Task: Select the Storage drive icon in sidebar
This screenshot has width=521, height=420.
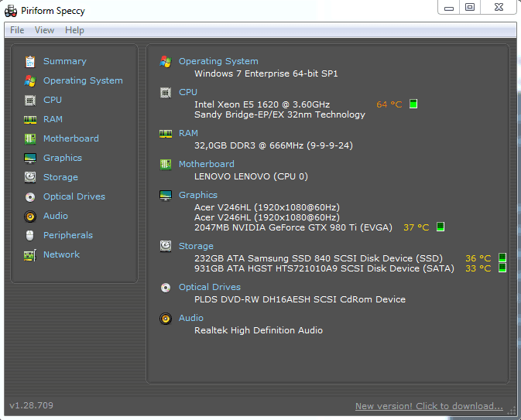Action: [30, 177]
